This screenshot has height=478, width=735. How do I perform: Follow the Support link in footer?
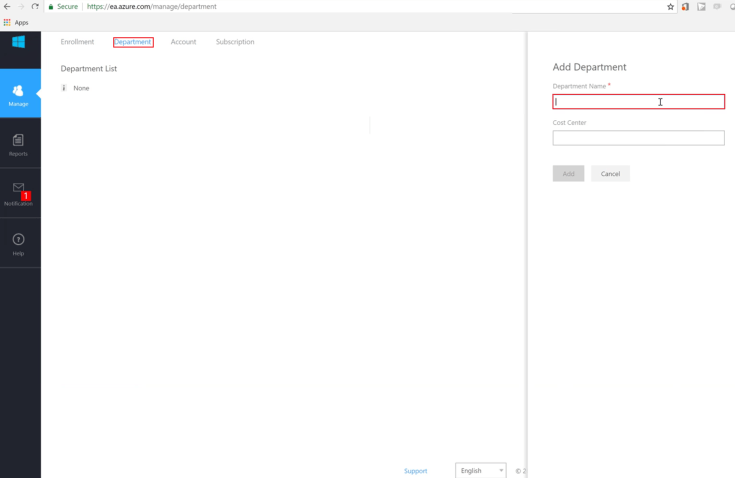pos(415,471)
